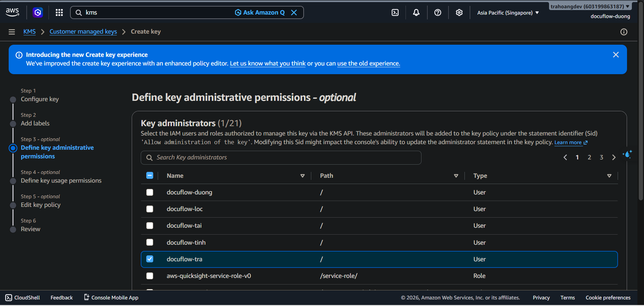Open the Let us know what you think link
Screen dimensions: 644x306
[x=268, y=63]
